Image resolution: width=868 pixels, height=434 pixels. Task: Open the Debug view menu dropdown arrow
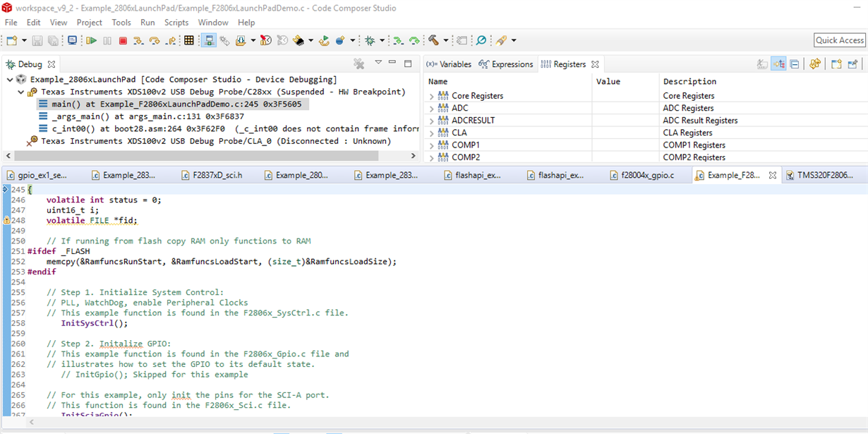pos(378,64)
